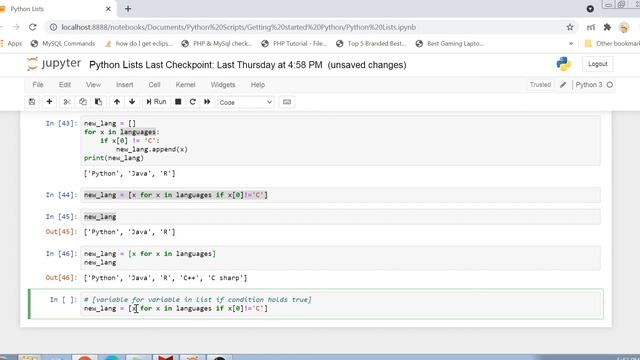640x360 pixels.
Task: Open the Insert menu
Action: click(125, 85)
